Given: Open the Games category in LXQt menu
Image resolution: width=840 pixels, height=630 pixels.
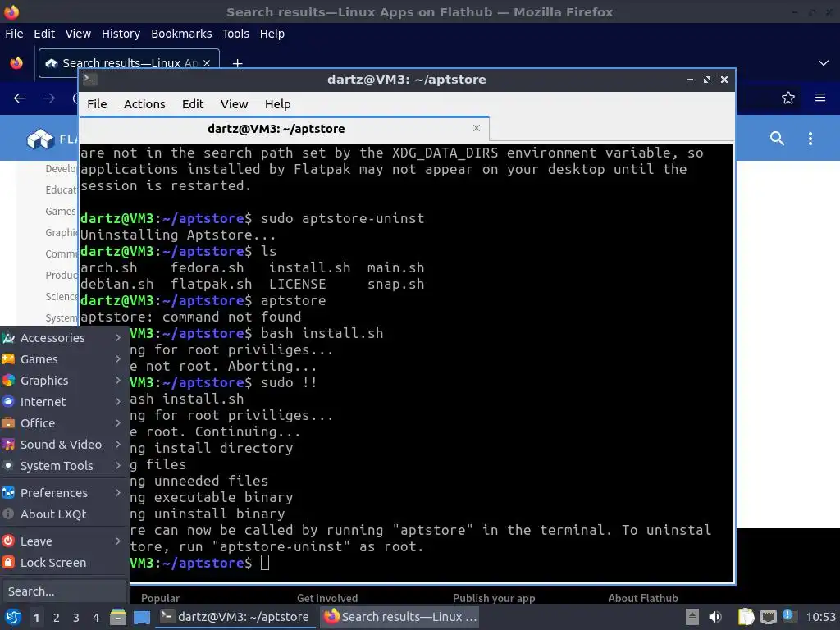Looking at the screenshot, I should click(63, 359).
